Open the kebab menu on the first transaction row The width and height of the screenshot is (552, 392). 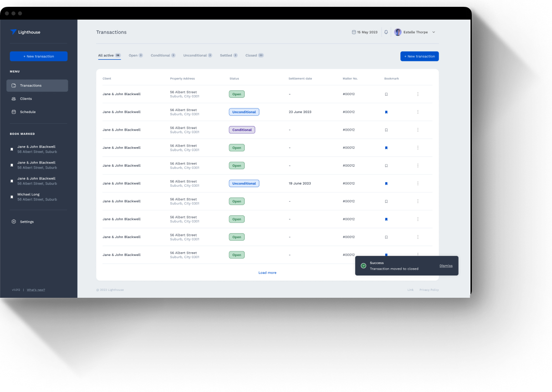(418, 94)
